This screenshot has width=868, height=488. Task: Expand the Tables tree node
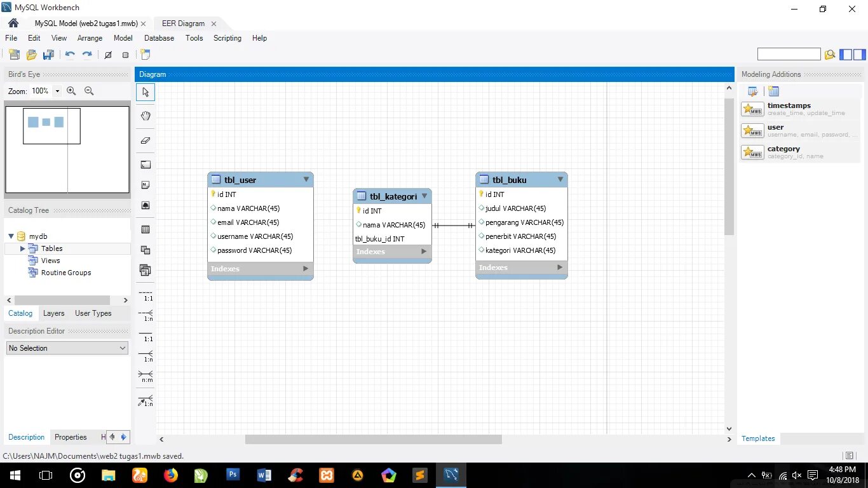[23, 248]
